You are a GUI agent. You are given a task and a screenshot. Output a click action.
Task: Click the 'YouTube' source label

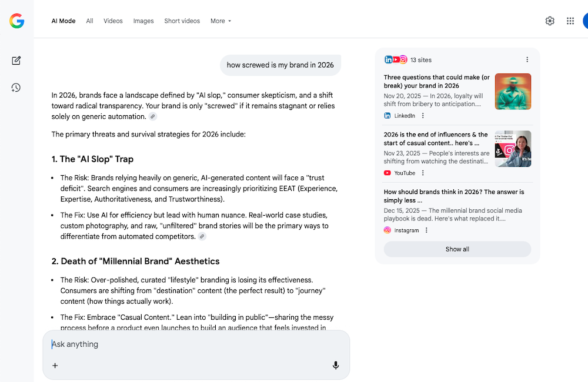[405, 173]
